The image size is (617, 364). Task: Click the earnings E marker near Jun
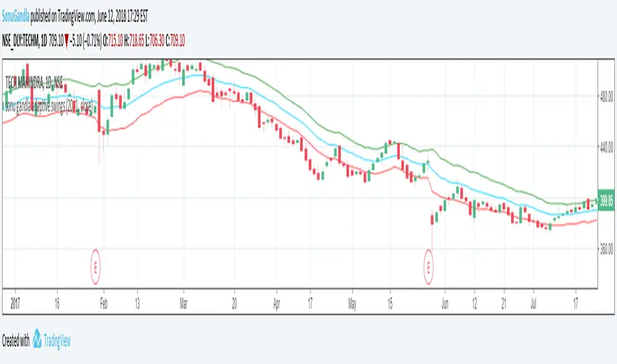coord(428,267)
